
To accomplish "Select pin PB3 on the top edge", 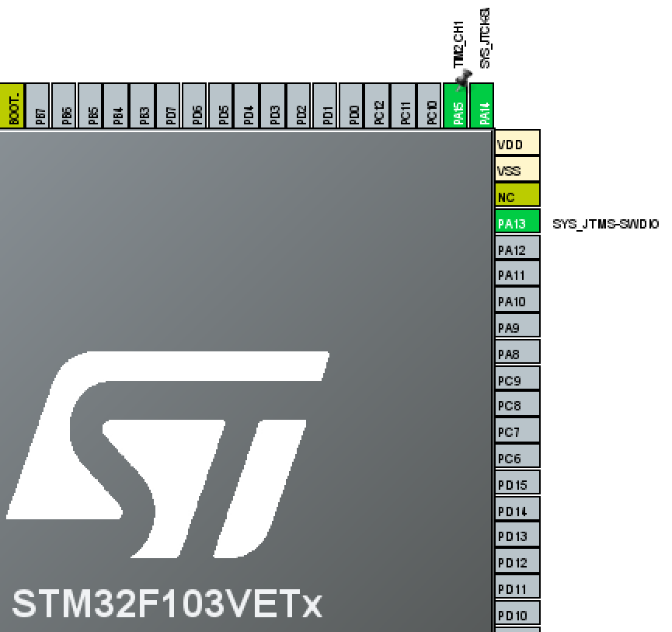I will point(142,106).
